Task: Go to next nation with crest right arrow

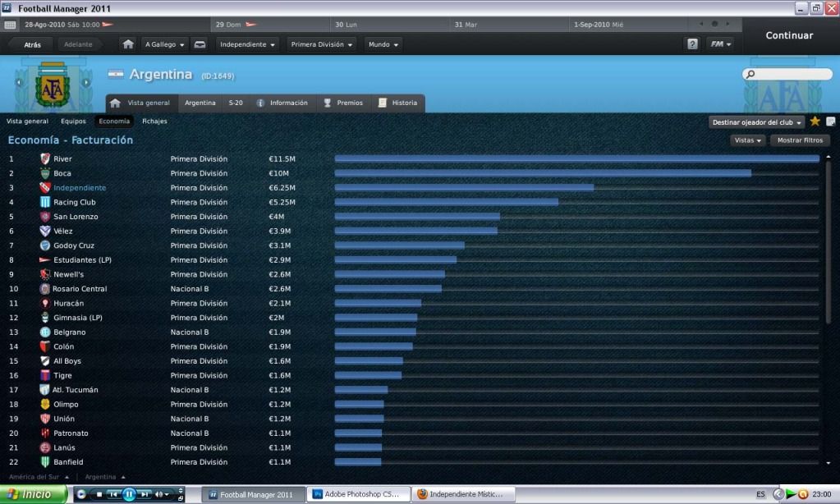Action: (x=85, y=82)
